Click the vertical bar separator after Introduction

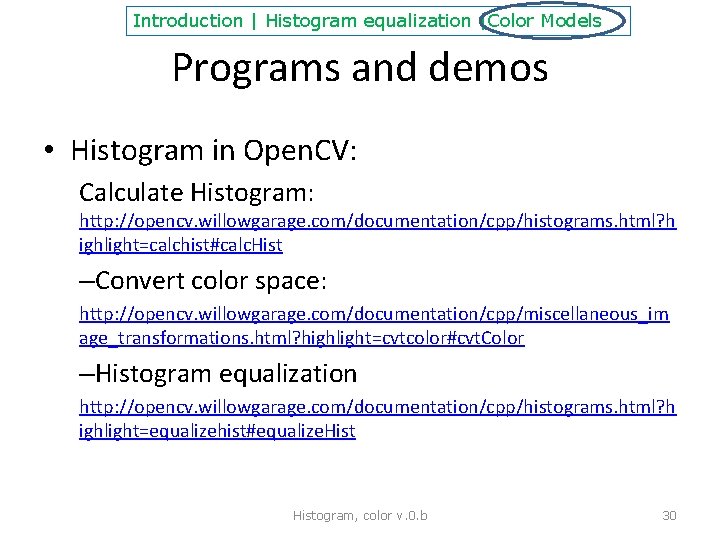coord(254,22)
